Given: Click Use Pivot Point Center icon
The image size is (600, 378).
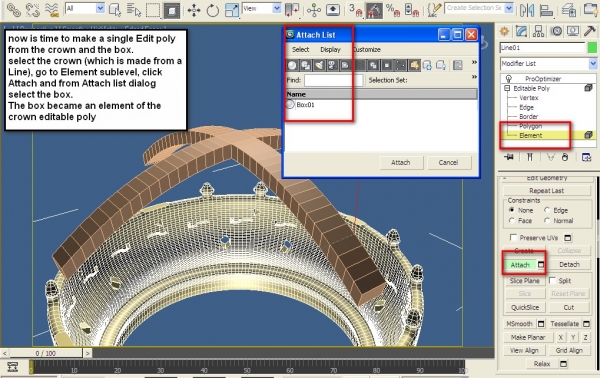Looking at the screenshot, I should coord(292,10).
